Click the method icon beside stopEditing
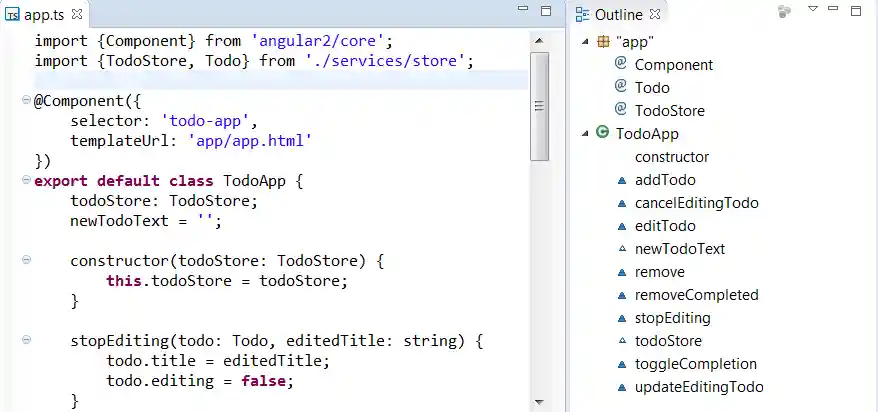The width and height of the screenshot is (878, 412). click(x=622, y=318)
